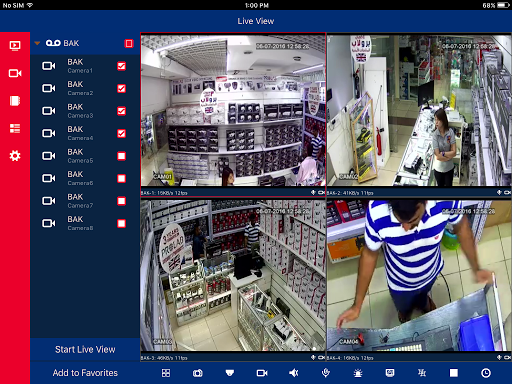Collapse the BAK device tree arrow
Image resolution: width=512 pixels, height=384 pixels.
(37, 43)
